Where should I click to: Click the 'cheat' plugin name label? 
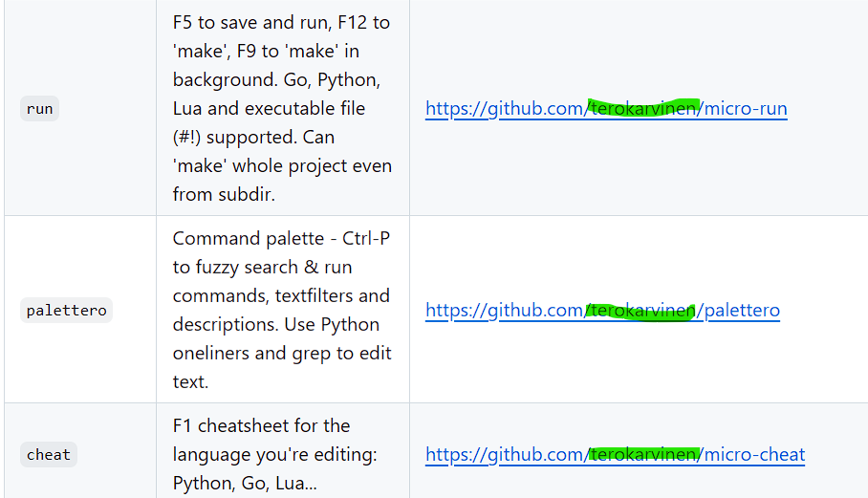tap(49, 455)
